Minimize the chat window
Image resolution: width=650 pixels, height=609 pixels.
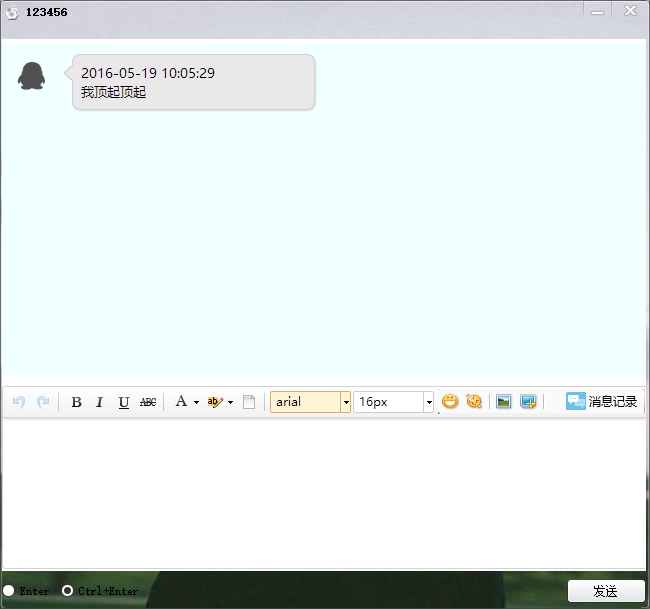pos(597,11)
